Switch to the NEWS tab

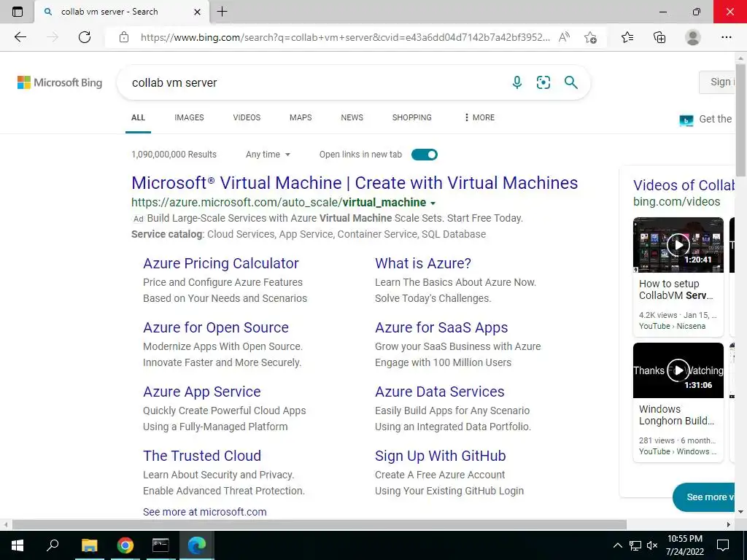[352, 117]
